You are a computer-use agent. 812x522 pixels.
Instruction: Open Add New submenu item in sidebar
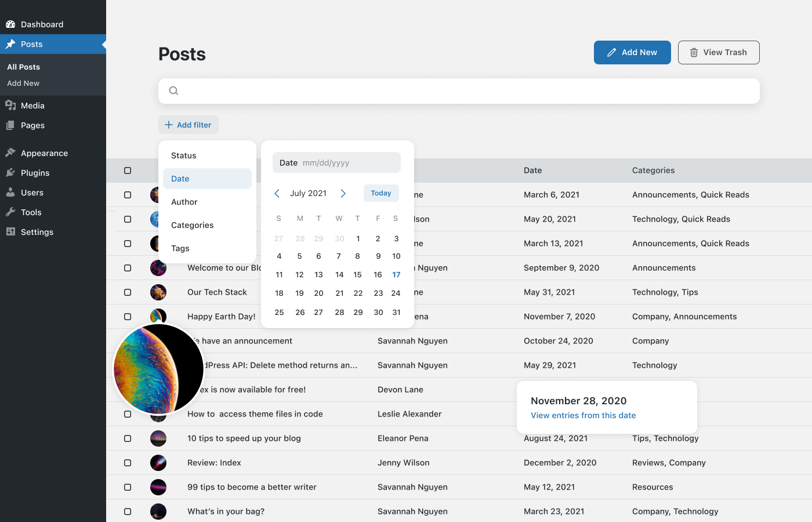(23, 83)
